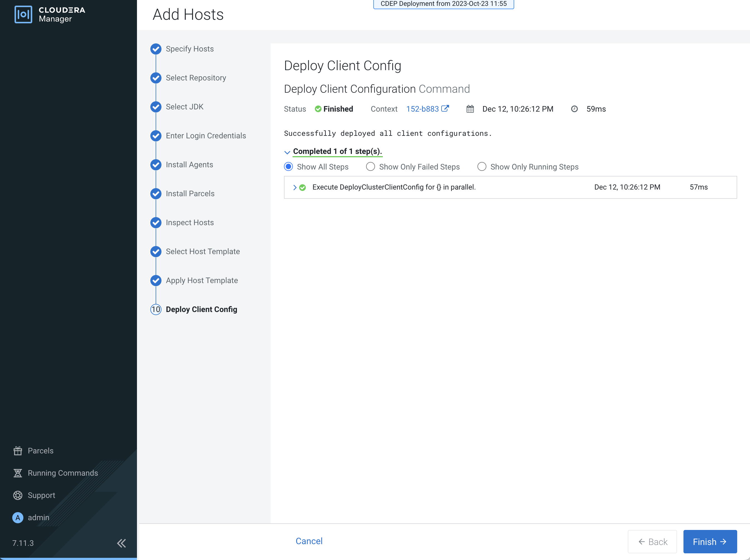
Task: Select Show Only Failed Steps option
Action: (x=371, y=167)
